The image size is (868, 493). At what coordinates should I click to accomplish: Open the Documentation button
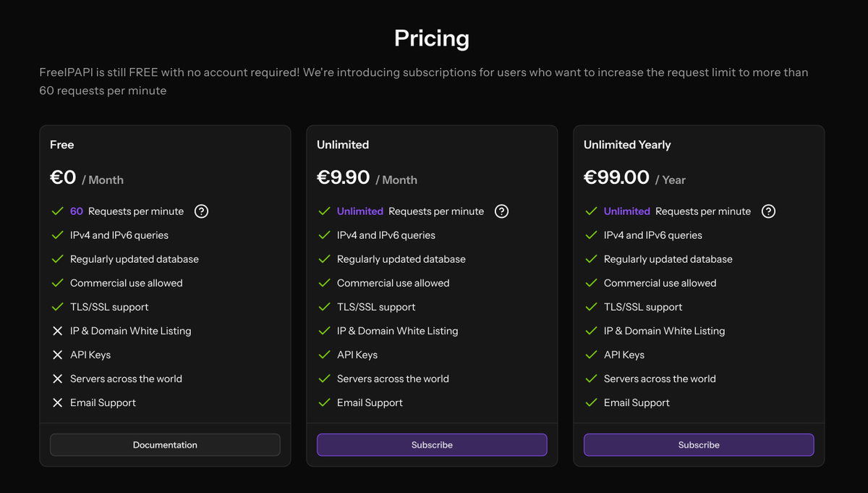[165, 444]
